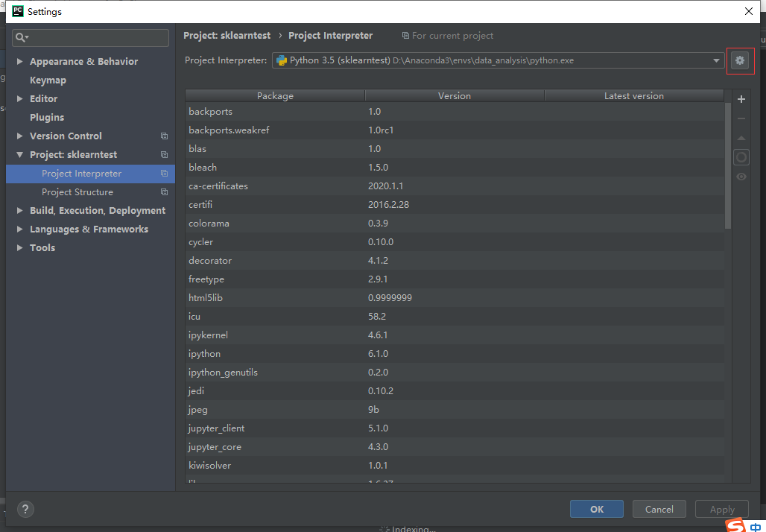
Task: Expand the Editor section
Action: (x=19, y=98)
